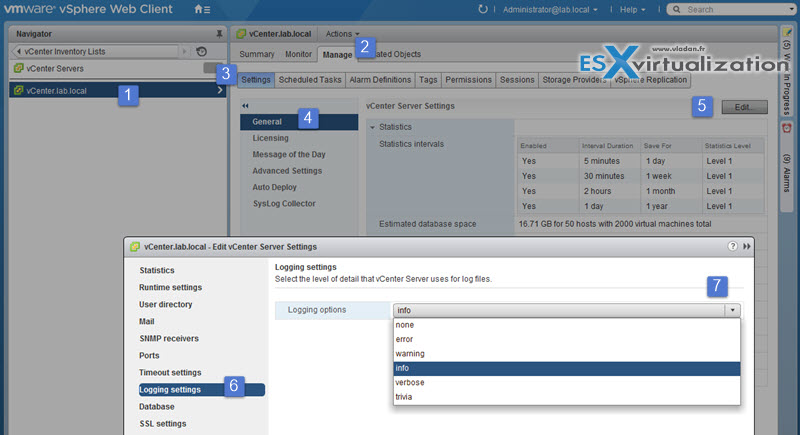The height and width of the screenshot is (435, 800).
Task: Collapse the Statistics section
Action: tap(372, 127)
